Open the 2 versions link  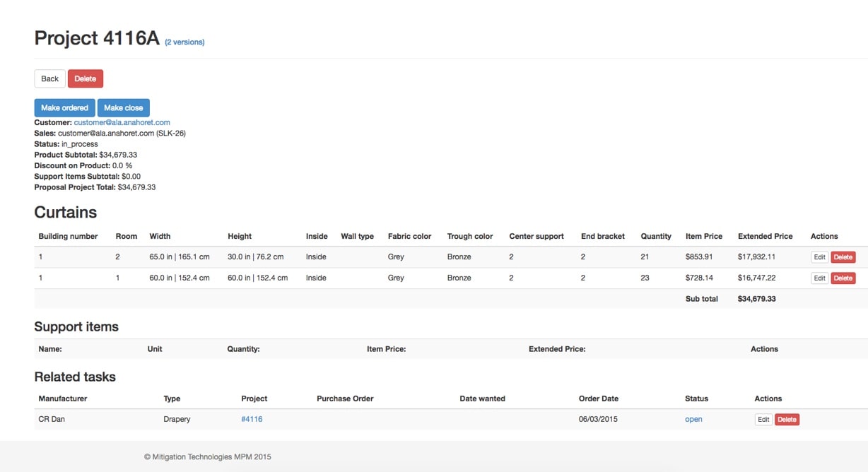point(184,42)
